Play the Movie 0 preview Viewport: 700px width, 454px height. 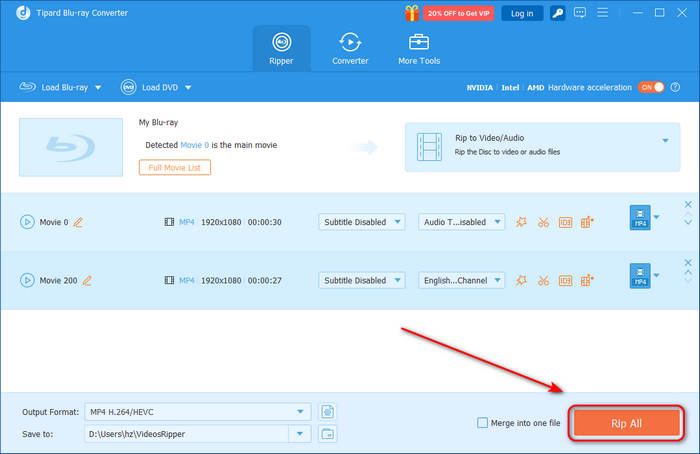click(27, 222)
